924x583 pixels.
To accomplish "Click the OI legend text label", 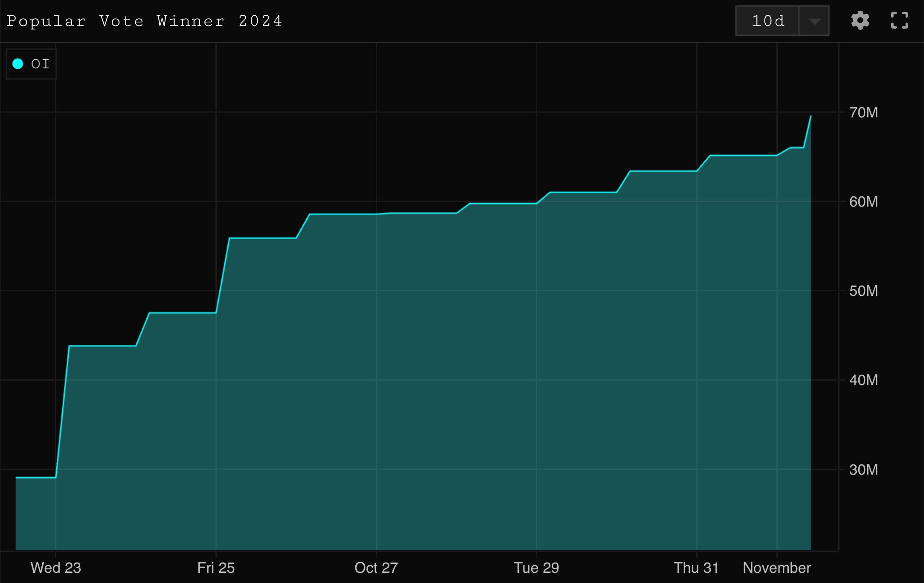I will coord(41,64).
